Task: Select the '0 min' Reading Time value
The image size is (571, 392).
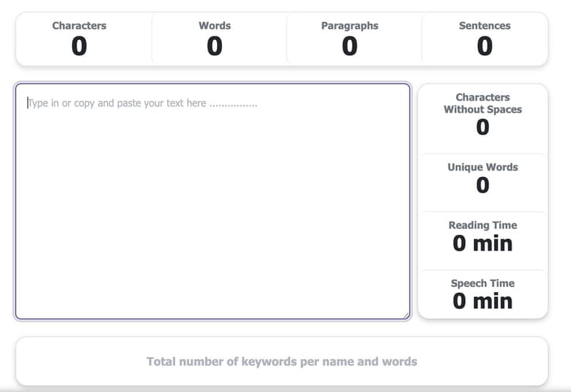Action: pyautogui.click(x=482, y=243)
